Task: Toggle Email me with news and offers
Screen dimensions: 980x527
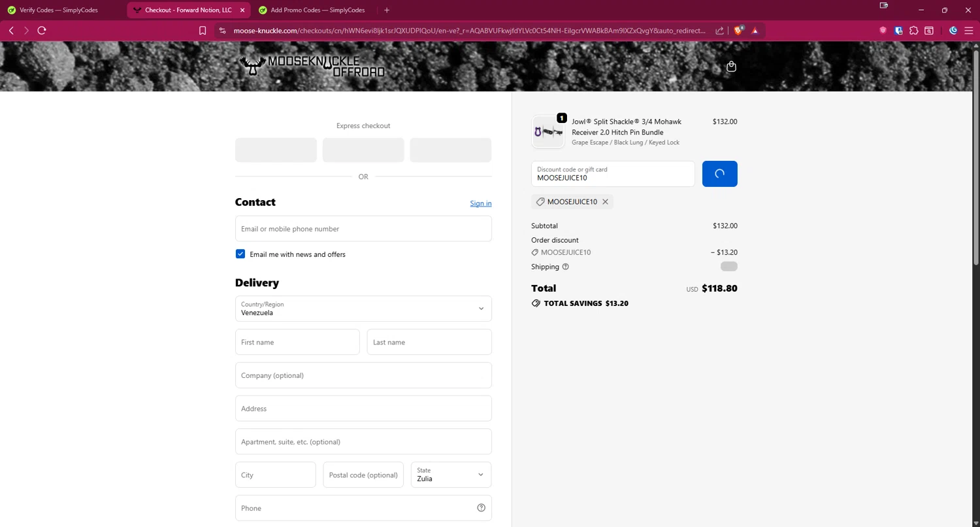Action: tap(240, 254)
